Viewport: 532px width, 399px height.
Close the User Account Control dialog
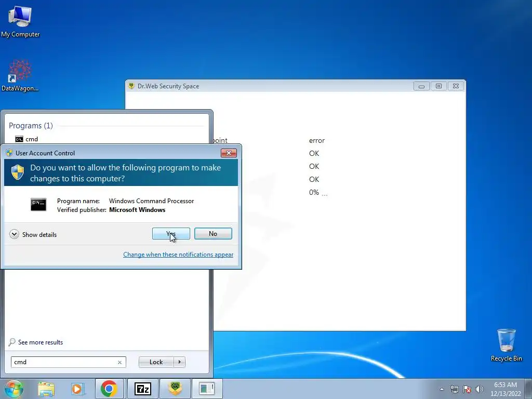229,153
